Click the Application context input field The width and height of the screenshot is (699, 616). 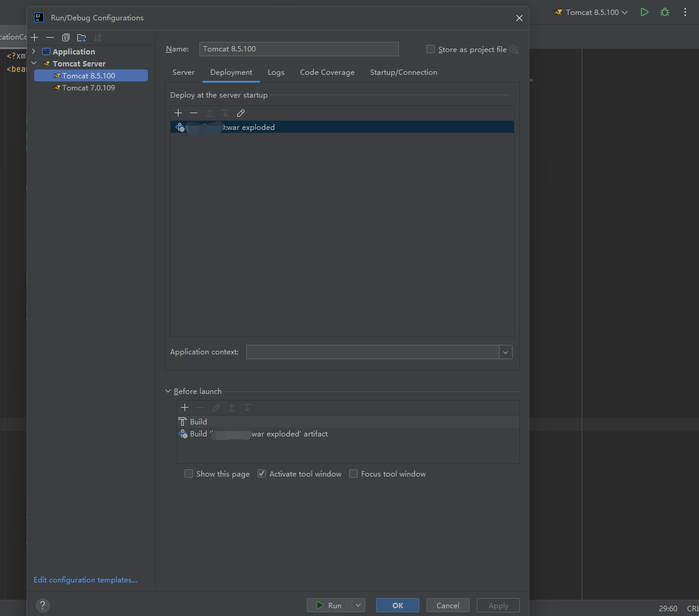373,353
